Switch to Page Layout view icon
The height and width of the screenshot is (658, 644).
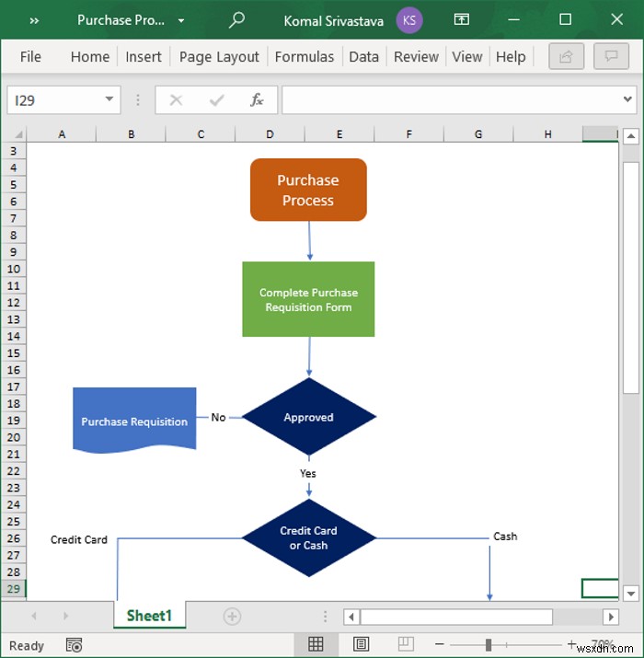[x=361, y=644]
